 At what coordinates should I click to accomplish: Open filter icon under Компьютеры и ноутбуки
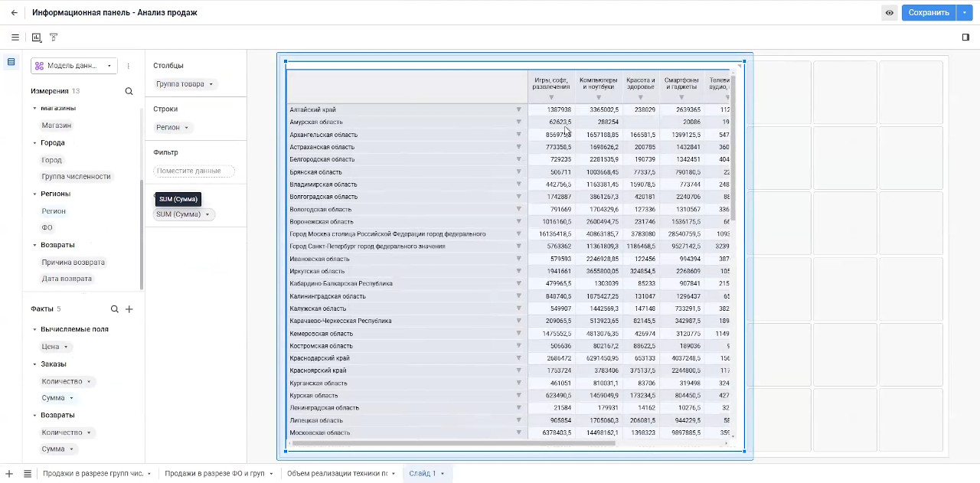(x=599, y=97)
